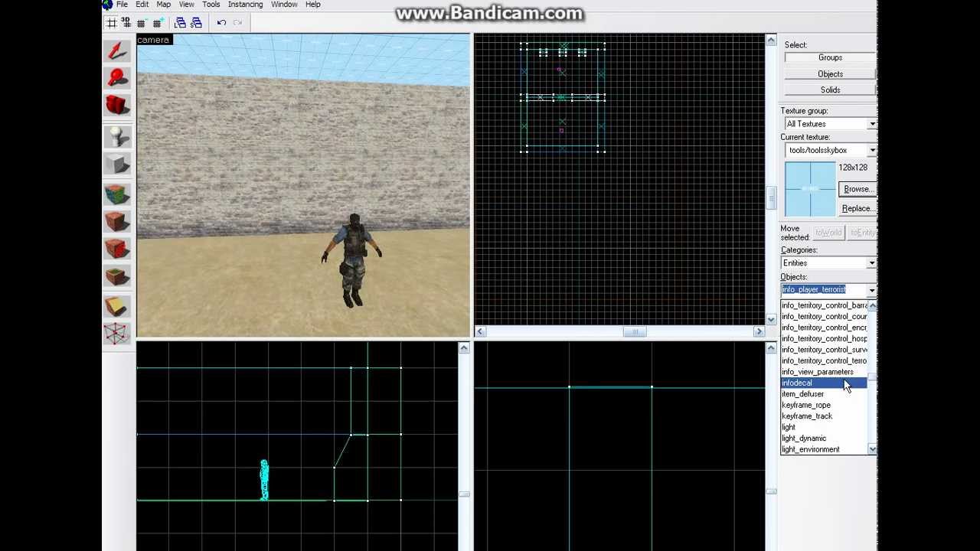The height and width of the screenshot is (551, 980).
Task: Toggle the 3D grid button
Action: (x=126, y=23)
